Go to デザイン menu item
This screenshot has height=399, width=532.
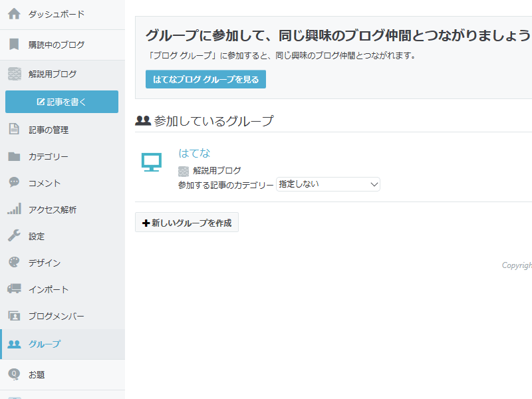tap(63, 263)
